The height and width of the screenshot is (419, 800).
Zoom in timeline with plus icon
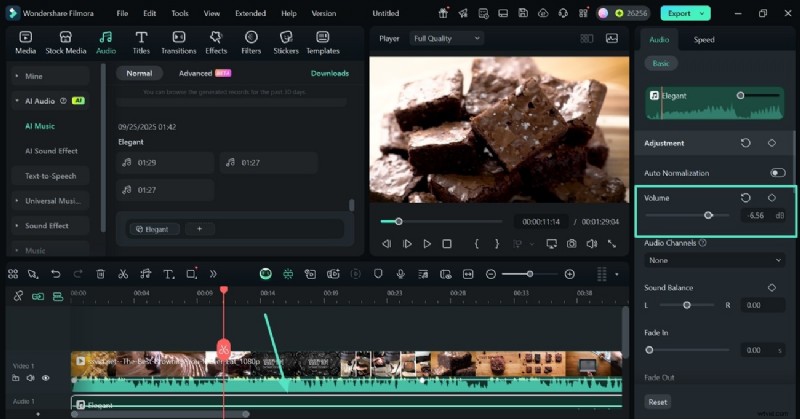click(570, 274)
